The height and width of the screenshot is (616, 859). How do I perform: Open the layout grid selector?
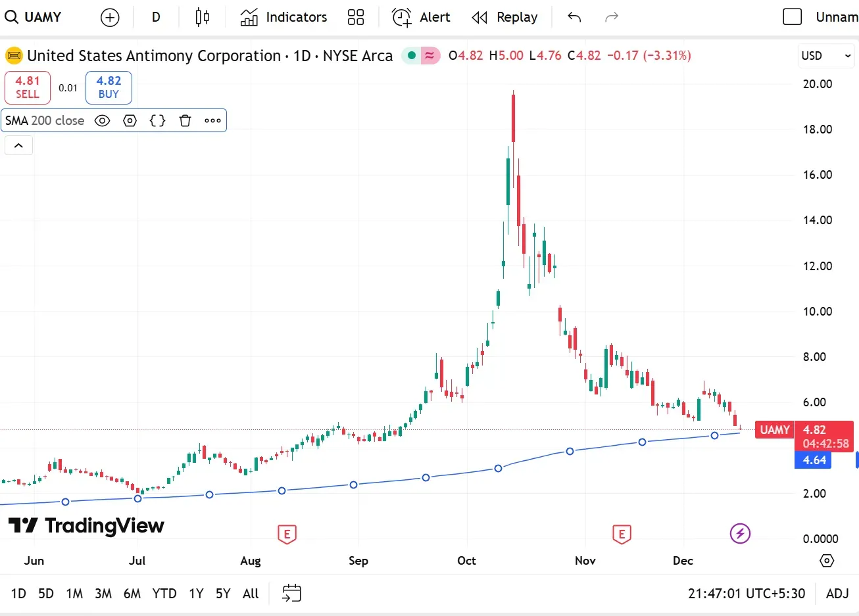[x=356, y=17]
